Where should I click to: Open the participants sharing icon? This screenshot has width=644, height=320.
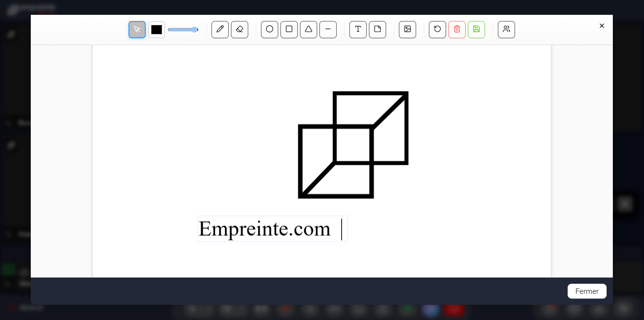coord(506,30)
